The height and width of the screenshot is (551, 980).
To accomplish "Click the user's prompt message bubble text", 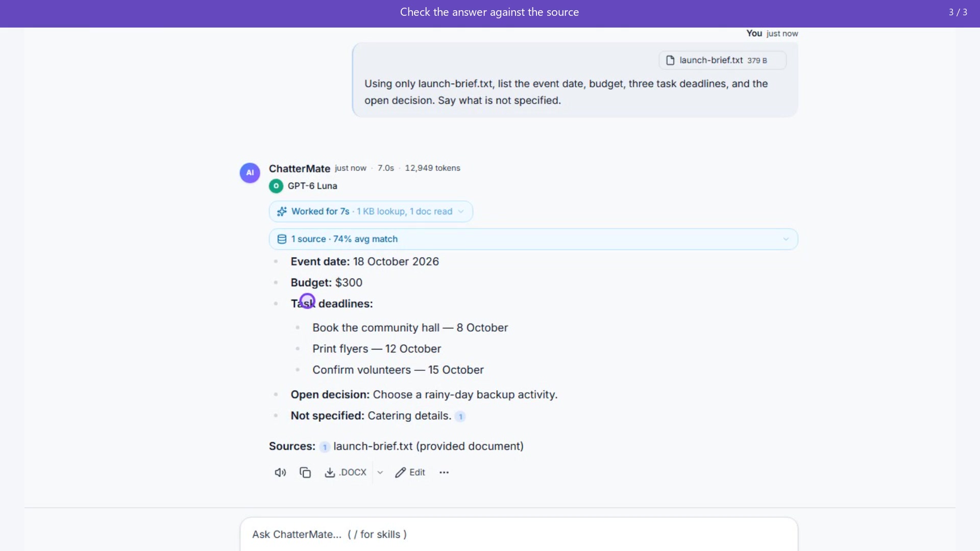I will [x=566, y=92].
